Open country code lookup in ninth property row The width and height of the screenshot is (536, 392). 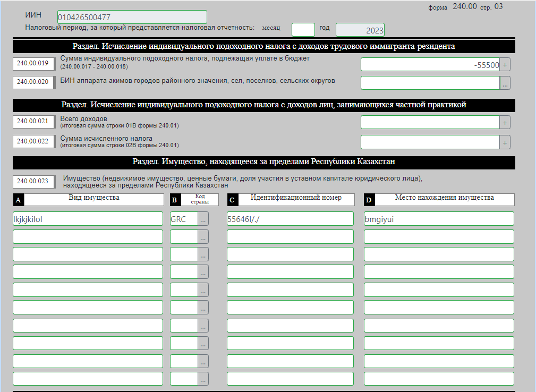(203, 361)
